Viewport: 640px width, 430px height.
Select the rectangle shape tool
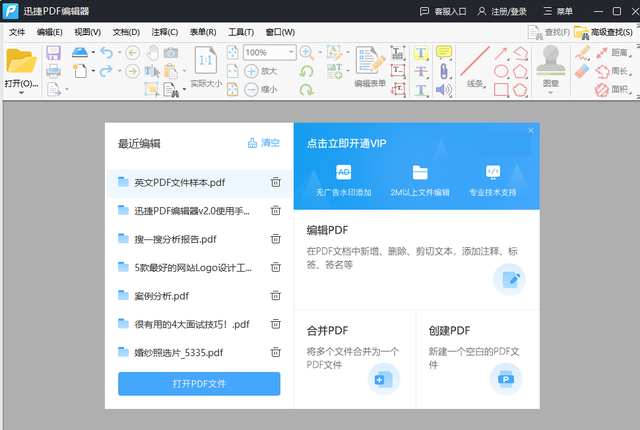(x=501, y=90)
